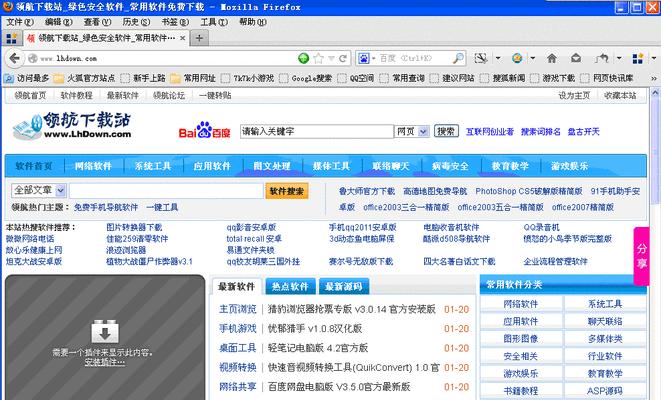Open the 编辑 menu

coord(59,22)
